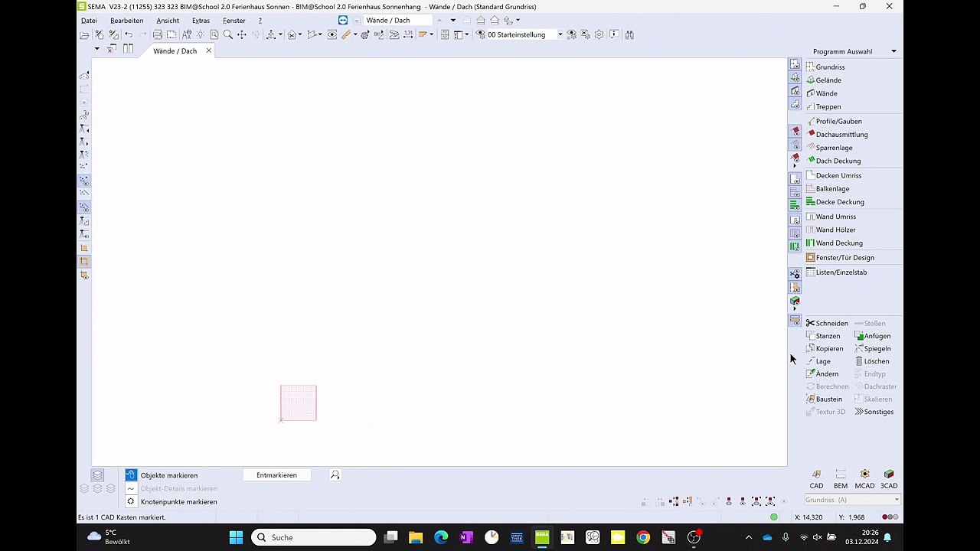Toggle Decke Deckung visibility eye icon
The image size is (980, 551).
pyautogui.click(x=795, y=205)
